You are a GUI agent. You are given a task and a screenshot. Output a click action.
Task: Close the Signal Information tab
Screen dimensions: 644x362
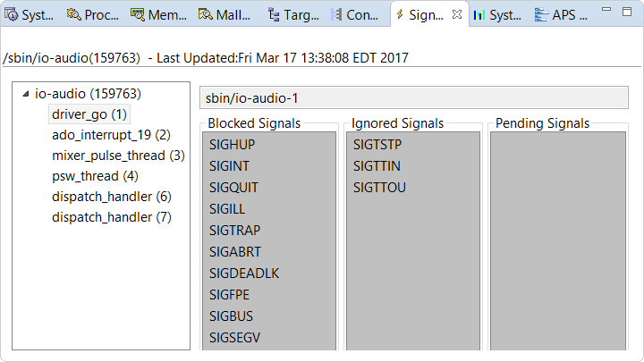(x=456, y=14)
